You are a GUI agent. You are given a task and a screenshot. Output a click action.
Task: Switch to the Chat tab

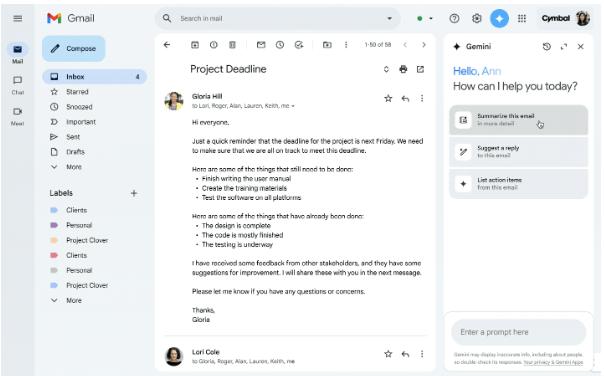pos(18,85)
